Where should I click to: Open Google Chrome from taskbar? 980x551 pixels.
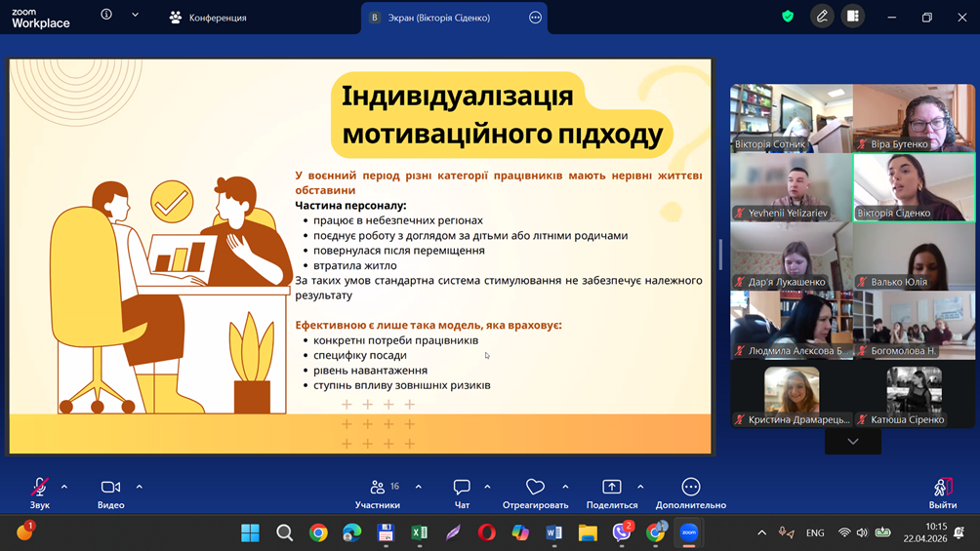(x=318, y=532)
